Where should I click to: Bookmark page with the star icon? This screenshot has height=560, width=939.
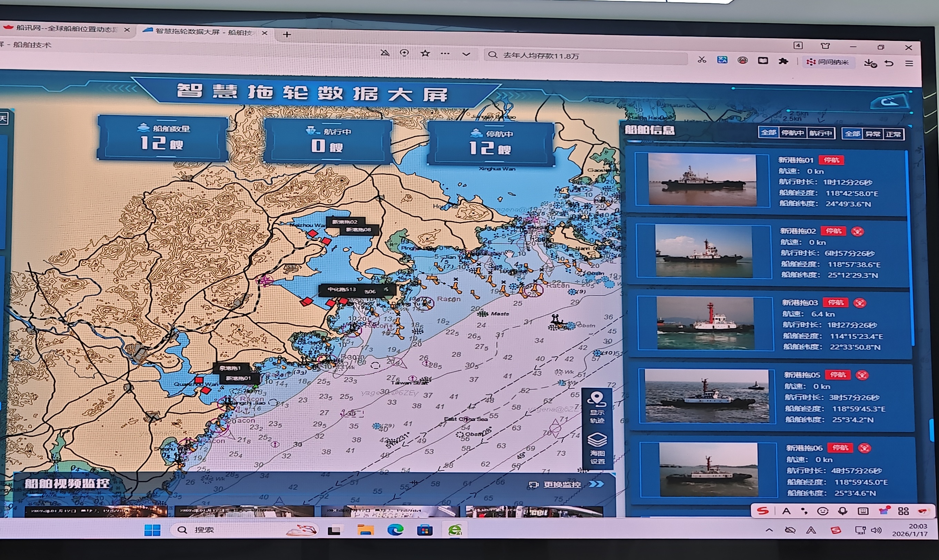tap(425, 53)
